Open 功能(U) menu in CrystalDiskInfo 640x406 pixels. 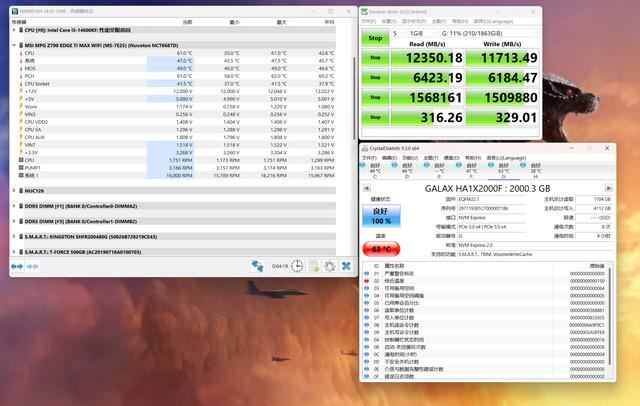click(410, 158)
